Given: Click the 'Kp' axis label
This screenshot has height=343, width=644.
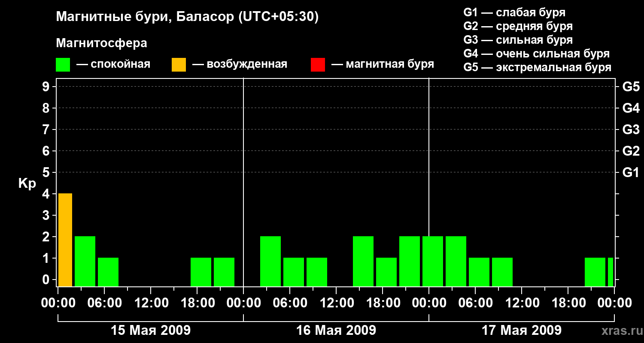Looking at the screenshot, I should tap(27, 184).
